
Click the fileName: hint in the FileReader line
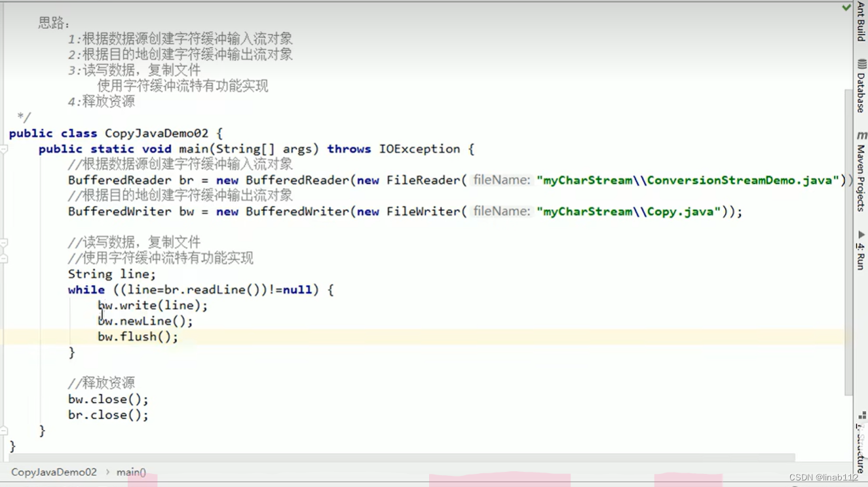502,180
